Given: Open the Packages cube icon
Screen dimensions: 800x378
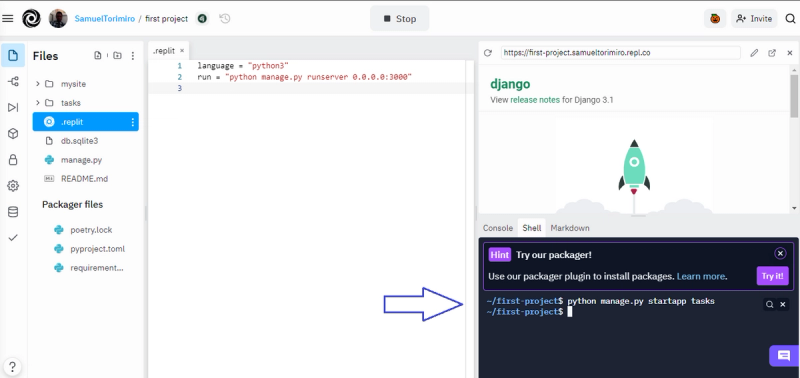Looking at the screenshot, I should tap(13, 134).
